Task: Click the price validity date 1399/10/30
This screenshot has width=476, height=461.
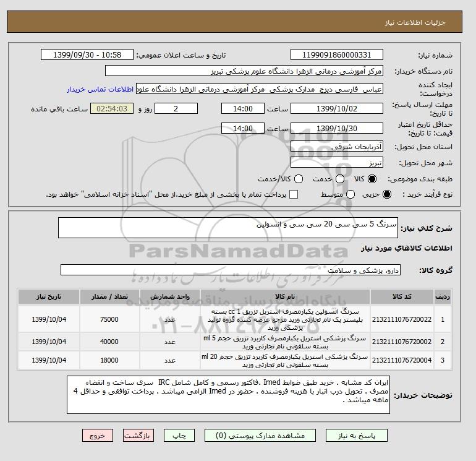Action: [337, 128]
